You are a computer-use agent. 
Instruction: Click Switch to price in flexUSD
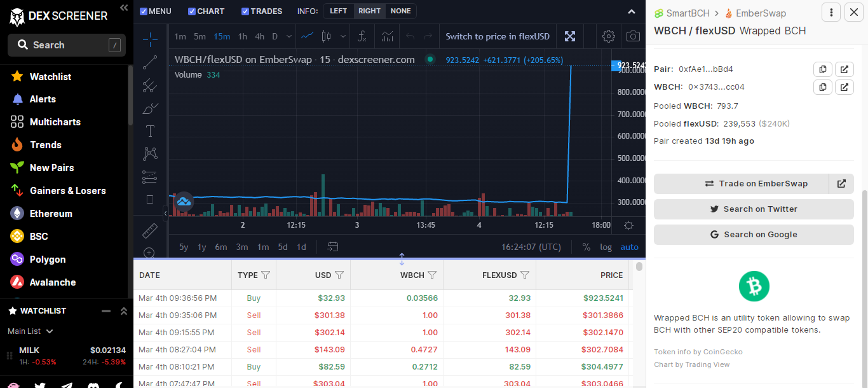pos(498,36)
